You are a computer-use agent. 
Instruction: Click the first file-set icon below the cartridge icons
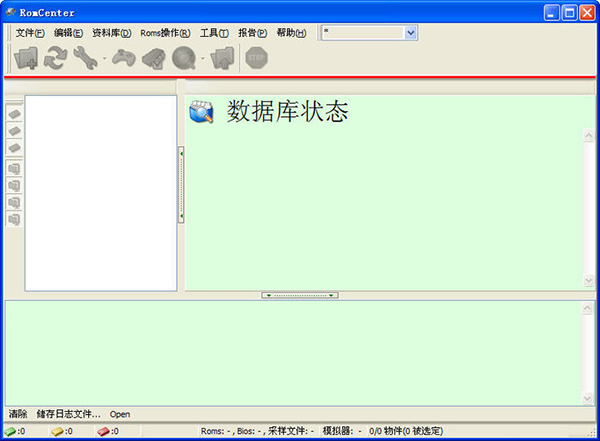point(14,169)
